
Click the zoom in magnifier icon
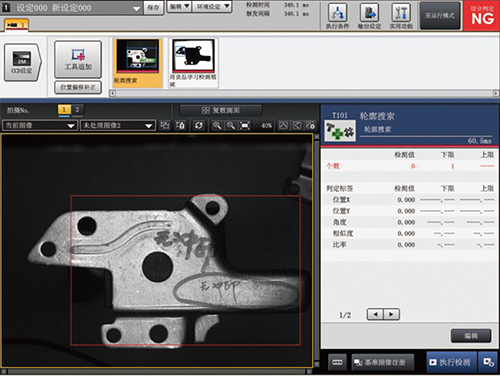tap(217, 126)
